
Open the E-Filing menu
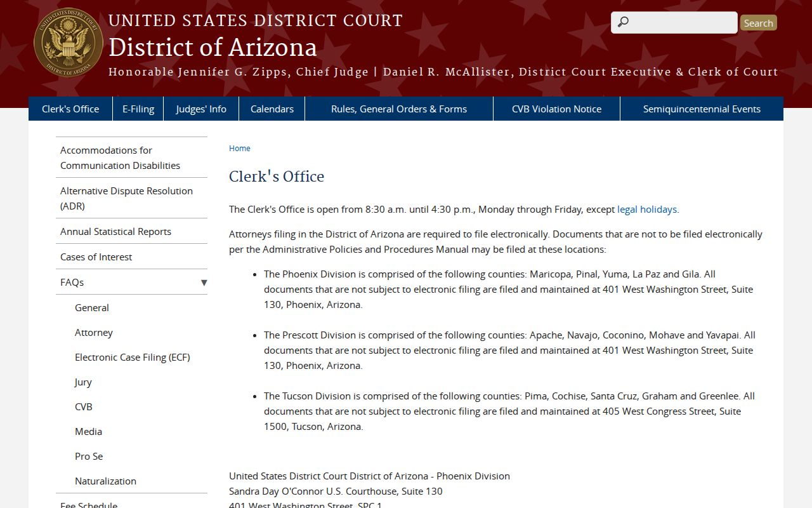138,109
